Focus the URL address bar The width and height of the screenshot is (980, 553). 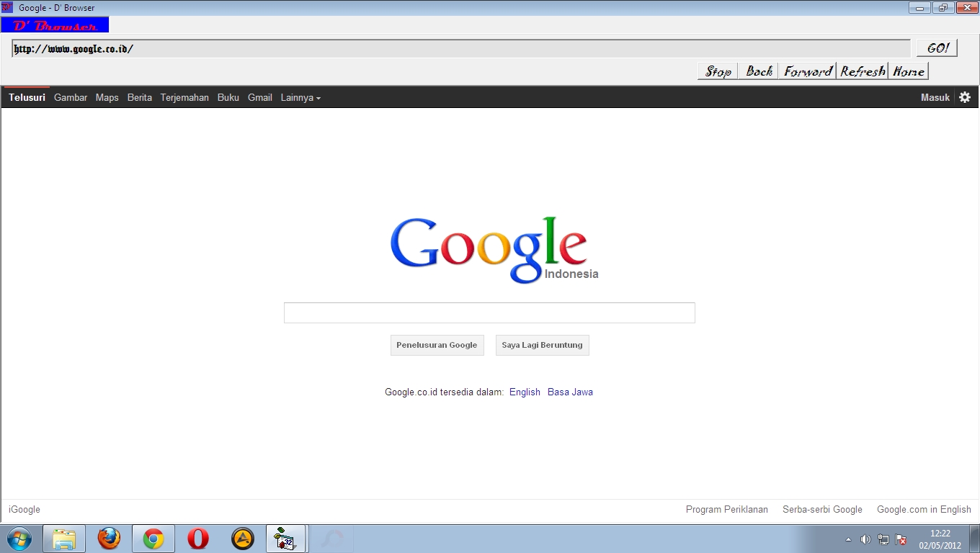pyautogui.click(x=461, y=49)
